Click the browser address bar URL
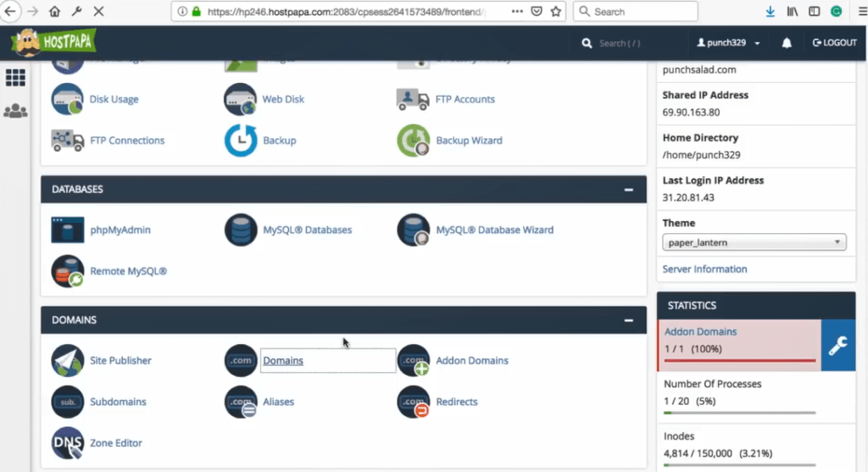 click(346, 12)
